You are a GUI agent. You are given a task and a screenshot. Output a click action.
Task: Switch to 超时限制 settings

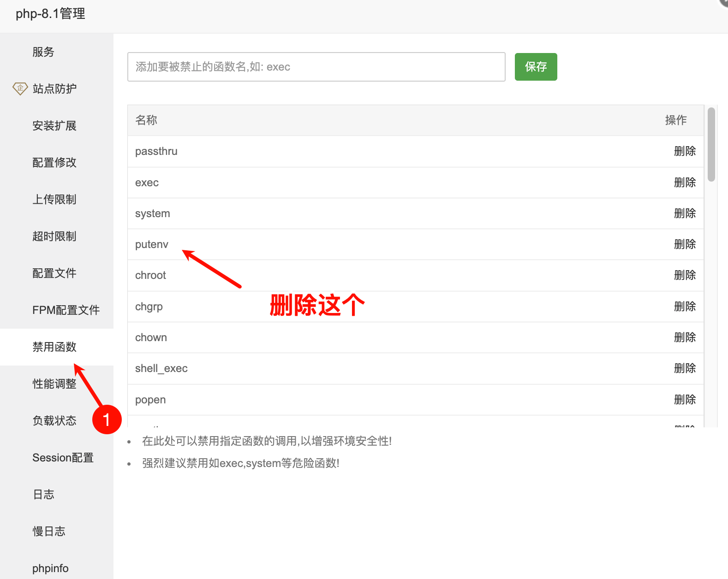(54, 236)
